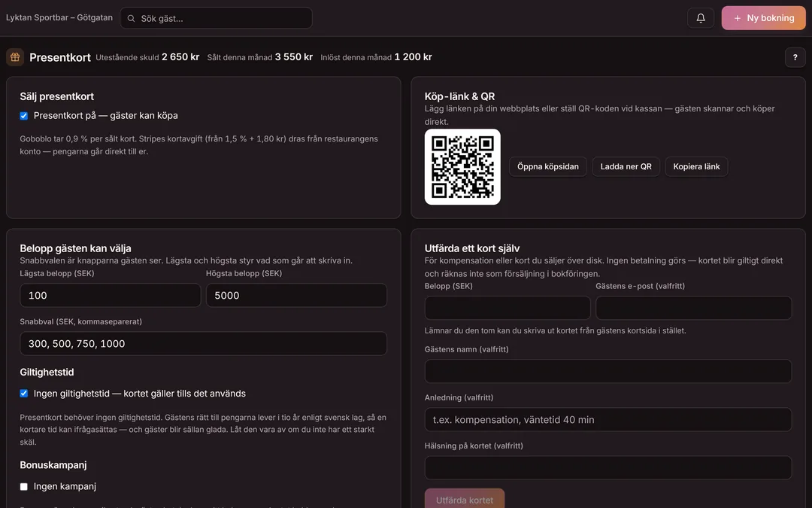
Task: Open the help question mark button
Action: [x=795, y=57]
